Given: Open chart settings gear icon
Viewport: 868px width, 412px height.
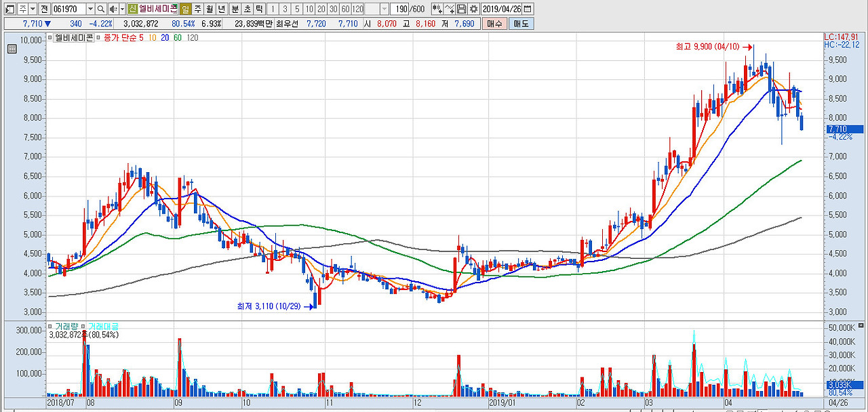Looking at the screenshot, I should tap(474, 9).
